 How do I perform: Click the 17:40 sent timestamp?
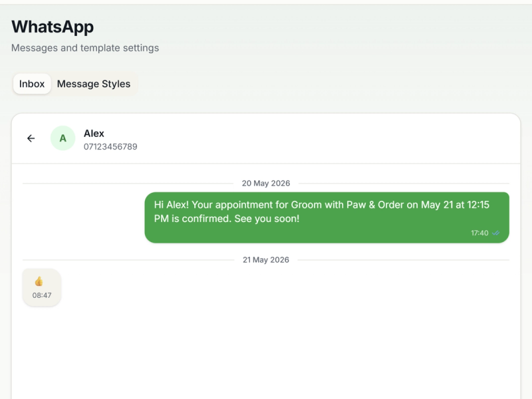(x=479, y=233)
